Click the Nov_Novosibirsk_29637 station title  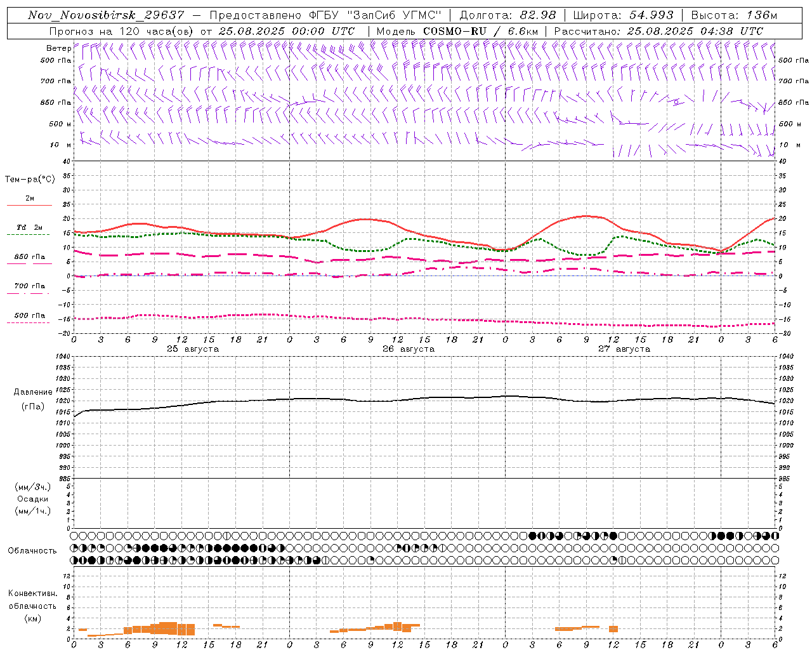click(x=107, y=15)
